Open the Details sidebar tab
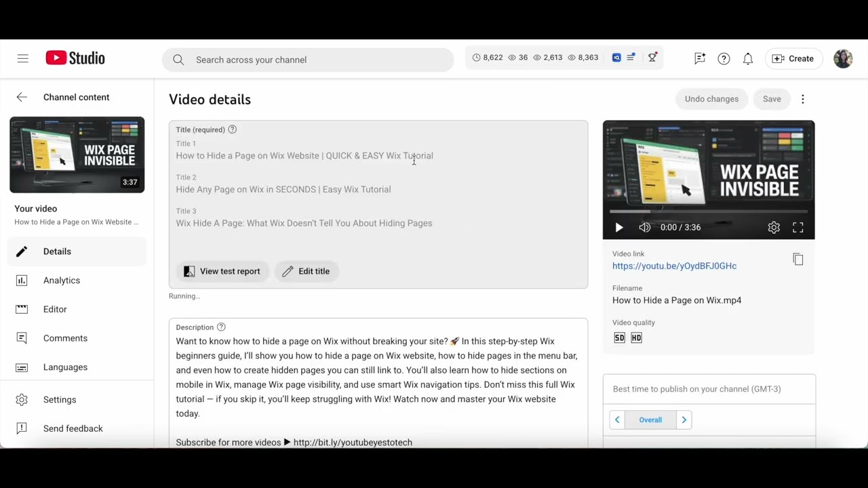 click(77, 251)
